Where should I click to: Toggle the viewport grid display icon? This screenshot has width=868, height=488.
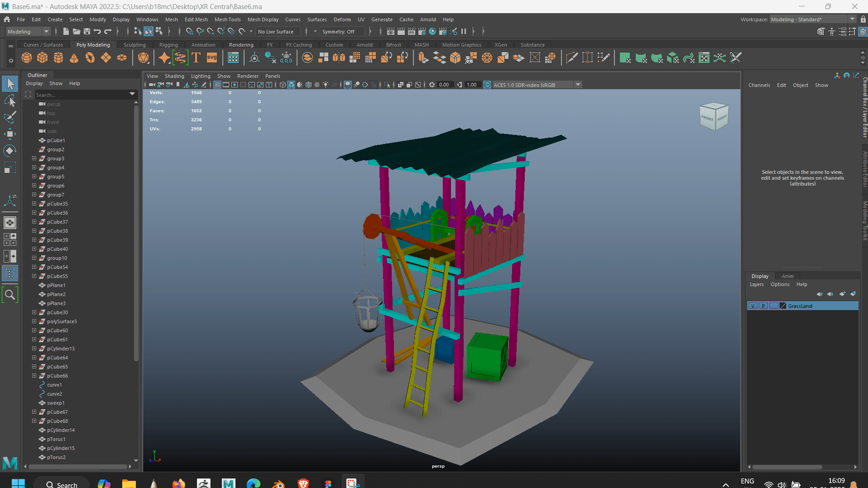(x=217, y=85)
